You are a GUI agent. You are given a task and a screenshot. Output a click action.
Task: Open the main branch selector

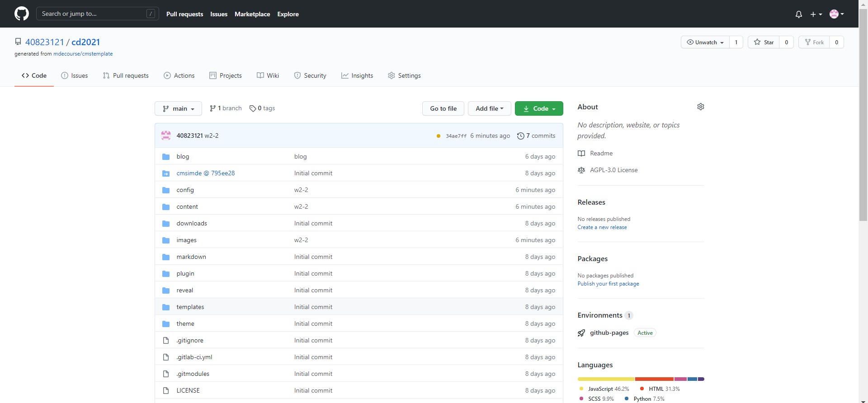point(179,108)
